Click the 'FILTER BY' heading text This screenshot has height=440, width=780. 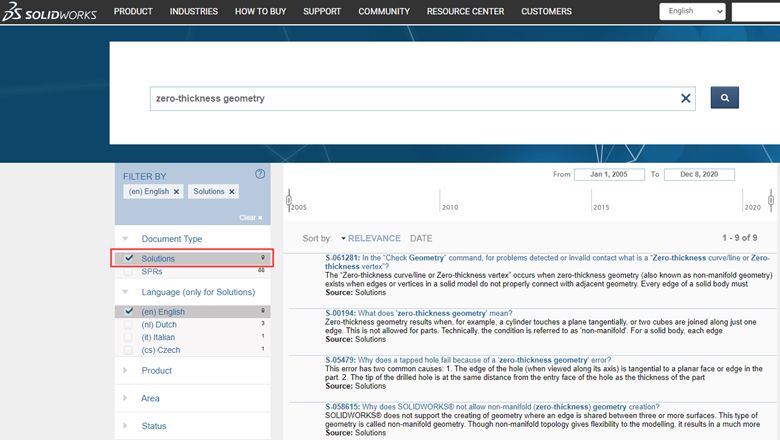[x=145, y=176]
